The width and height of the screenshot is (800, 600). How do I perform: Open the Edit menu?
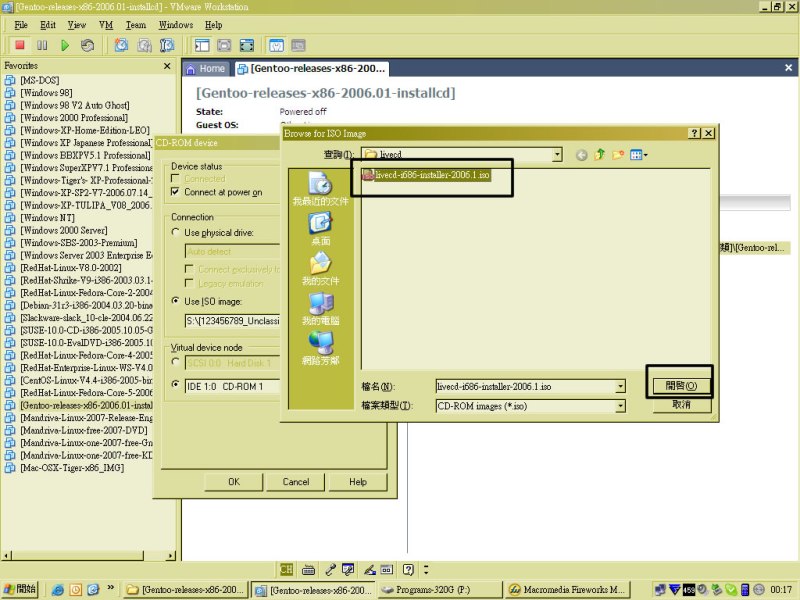click(x=48, y=25)
